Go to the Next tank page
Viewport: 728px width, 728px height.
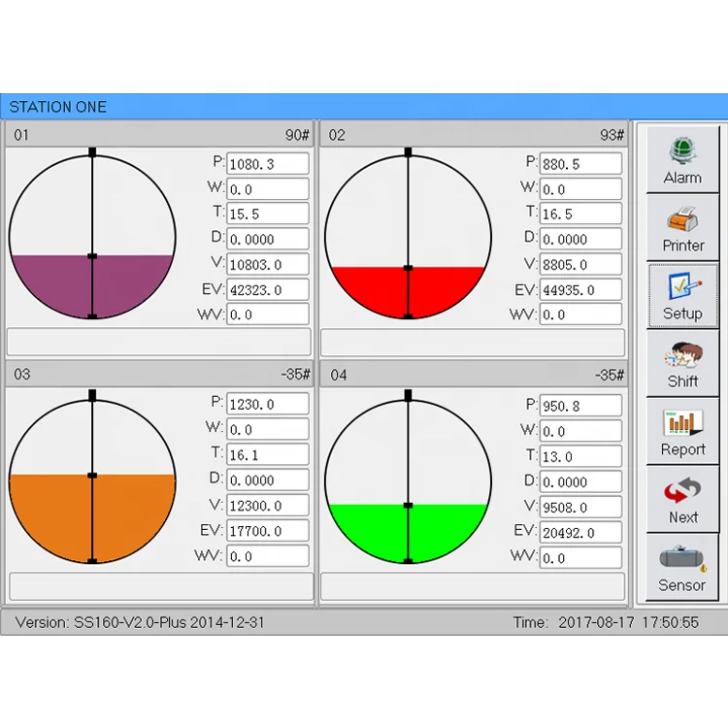click(682, 500)
